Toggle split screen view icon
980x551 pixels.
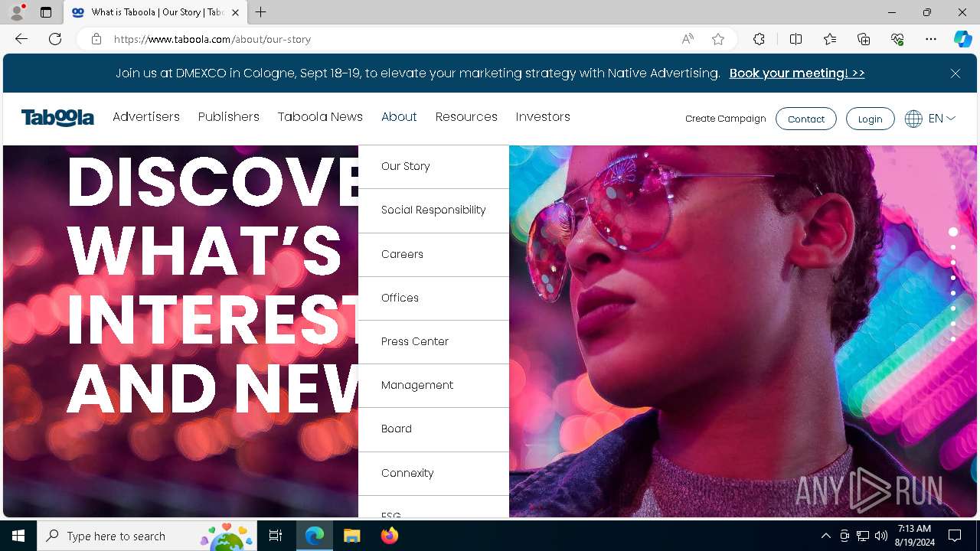coord(795,39)
